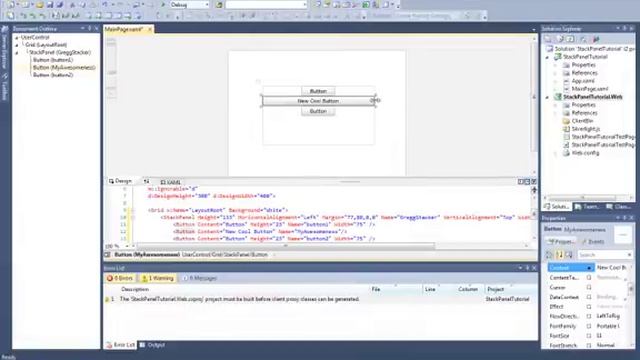Open the empty find combo box in toolbar
This screenshot has height=360, width=640.
click(x=267, y=5)
